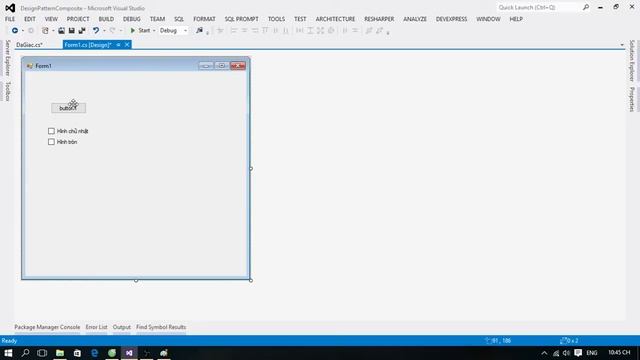
Task: Pin the Form1.cs [Design] tab
Action: 118,45
